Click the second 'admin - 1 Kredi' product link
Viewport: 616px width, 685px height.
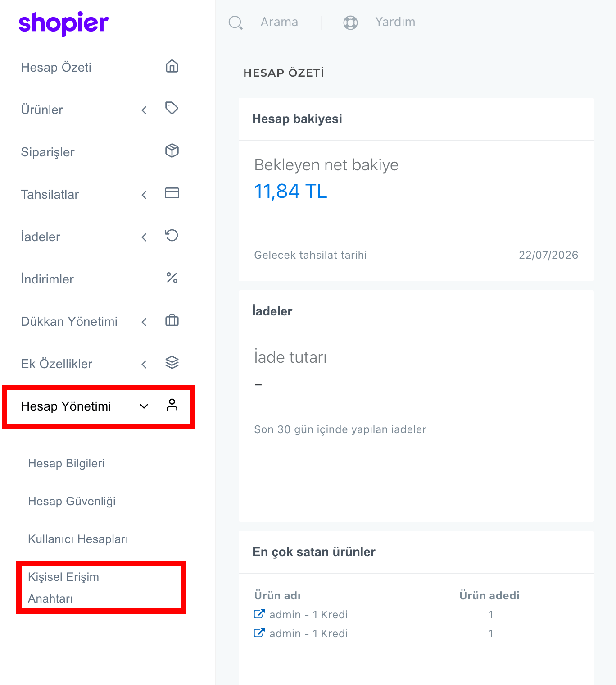(308, 633)
